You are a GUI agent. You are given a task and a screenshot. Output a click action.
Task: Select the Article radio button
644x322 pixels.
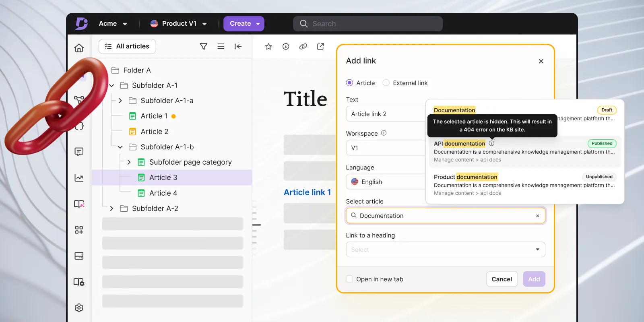coord(349,83)
